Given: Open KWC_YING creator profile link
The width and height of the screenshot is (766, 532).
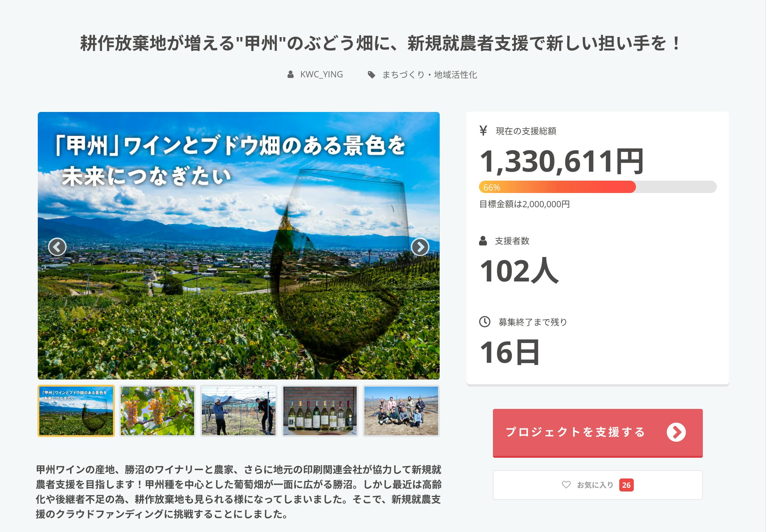Looking at the screenshot, I should [x=321, y=74].
